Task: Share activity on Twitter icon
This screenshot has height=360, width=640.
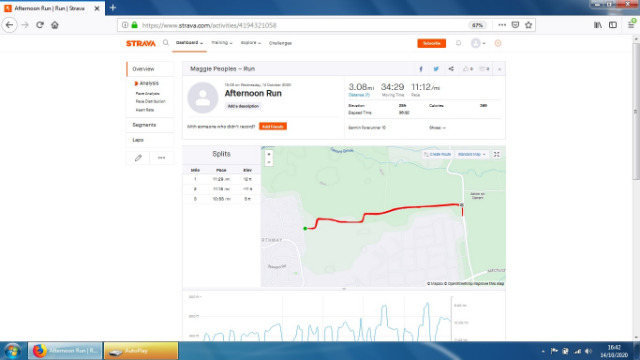Action: (436, 69)
